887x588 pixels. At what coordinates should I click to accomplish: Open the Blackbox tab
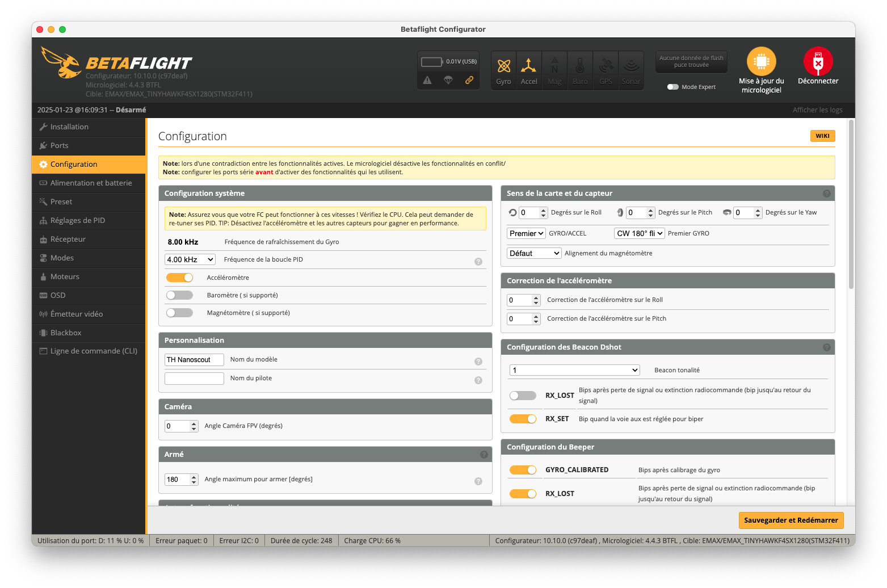(x=89, y=333)
